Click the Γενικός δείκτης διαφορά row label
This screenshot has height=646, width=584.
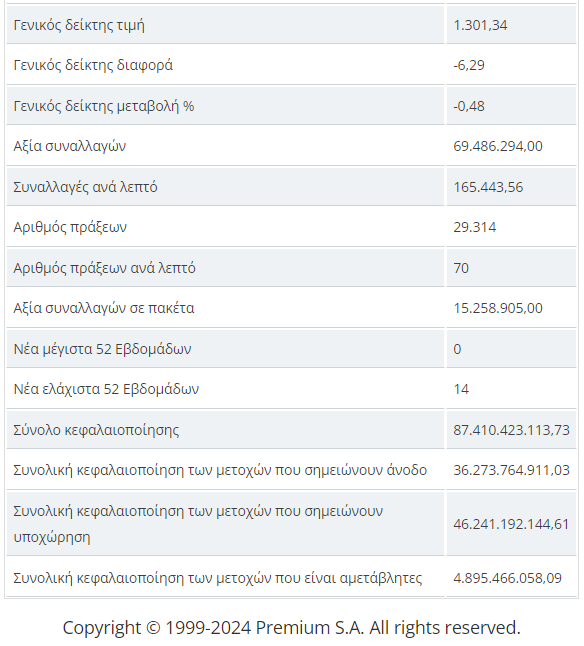pyautogui.click(x=93, y=65)
